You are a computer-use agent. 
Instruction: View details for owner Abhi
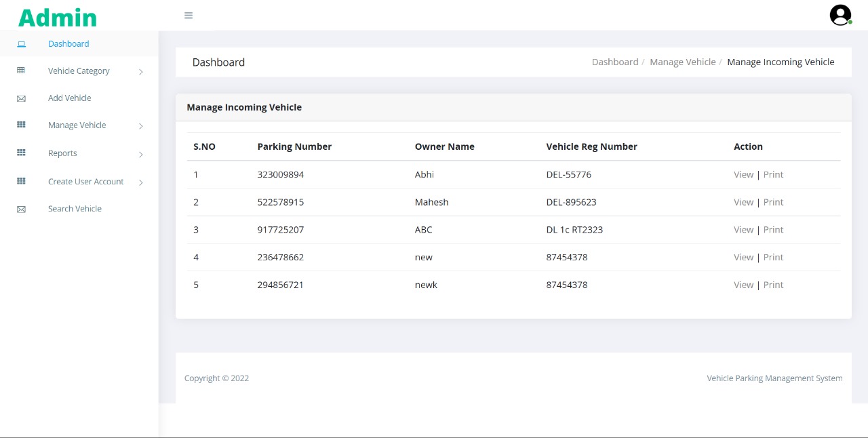(743, 175)
